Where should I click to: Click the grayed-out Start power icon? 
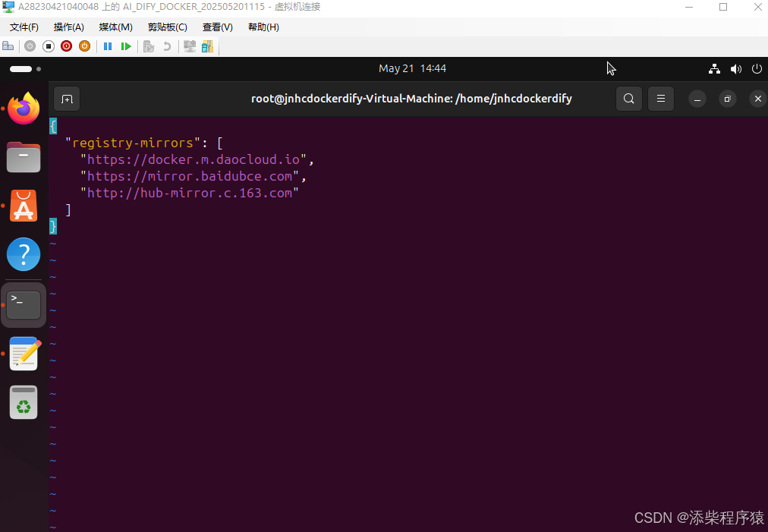point(30,46)
